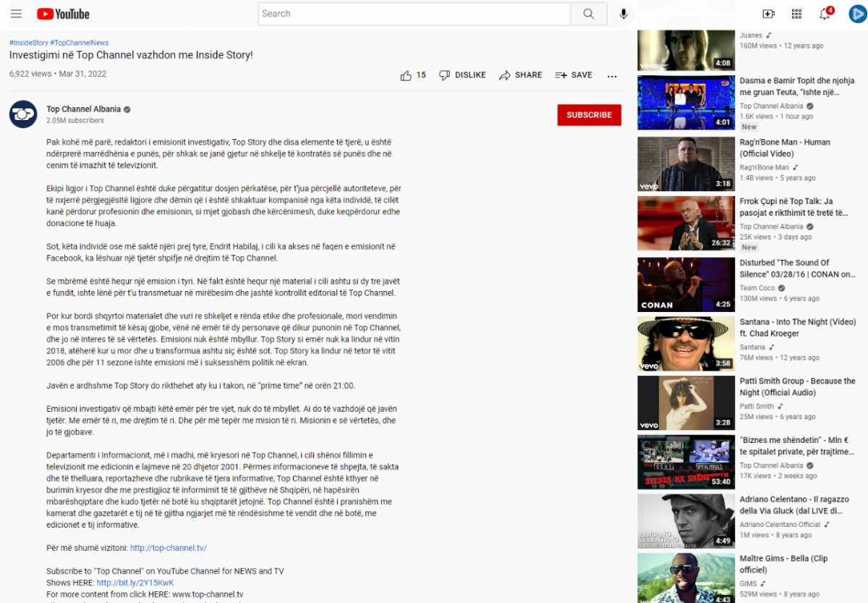Open the 'Frrok Çupi në Top Talk' title
This screenshot has height=603, width=868.
[794, 208]
